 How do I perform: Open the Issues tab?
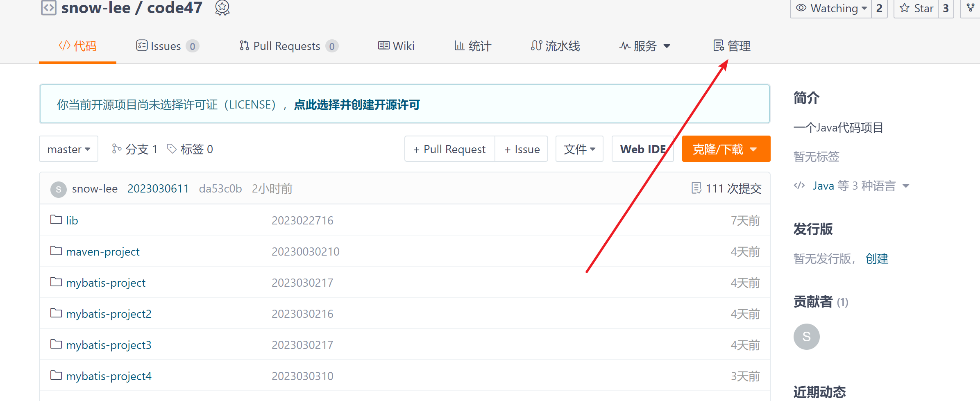pyautogui.click(x=168, y=46)
